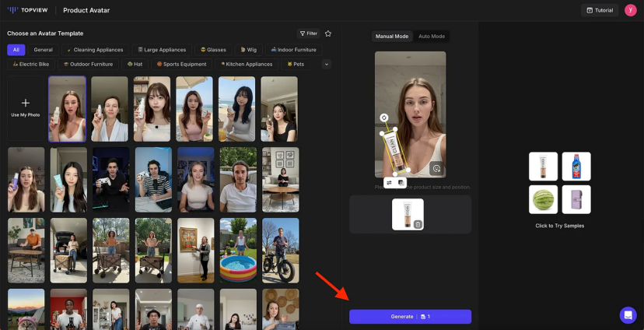Select the Outdoor Furniture category
Viewport: 644px width, 330px height.
[x=88, y=64]
